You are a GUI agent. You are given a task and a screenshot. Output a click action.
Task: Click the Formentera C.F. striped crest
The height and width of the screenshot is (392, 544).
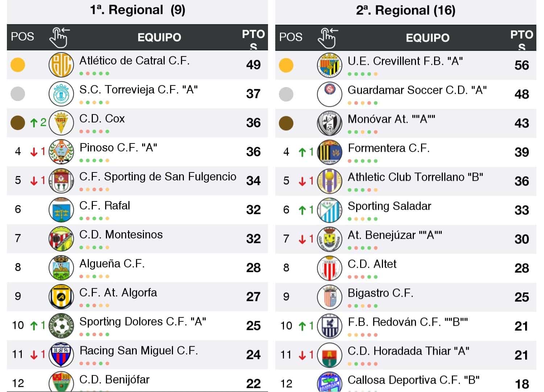click(329, 152)
